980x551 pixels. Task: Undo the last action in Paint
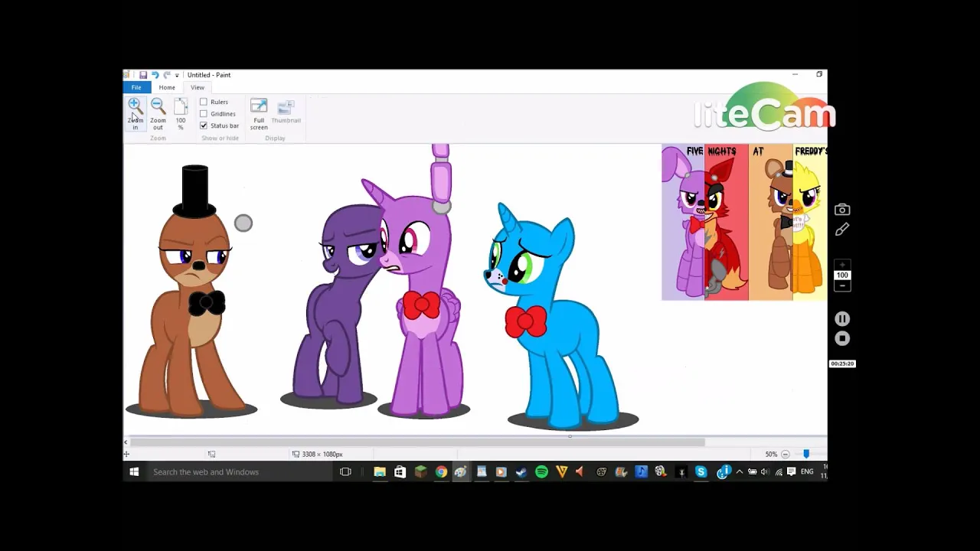click(x=155, y=75)
